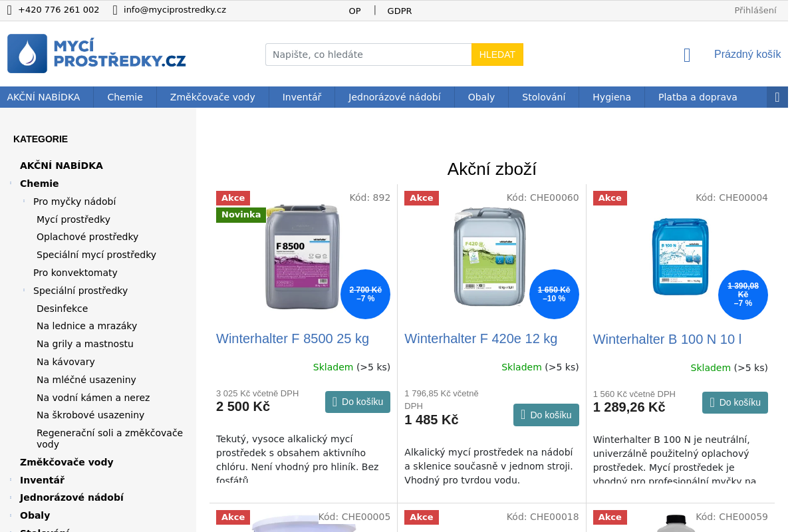Select Na škrobové usazeniny category
798x532 pixels.
tap(90, 415)
